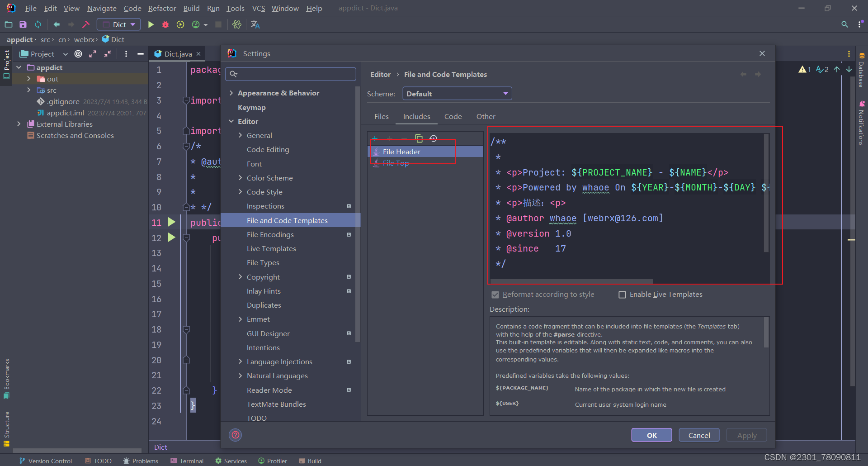
Task: Click the Cancel button
Action: [699, 435]
